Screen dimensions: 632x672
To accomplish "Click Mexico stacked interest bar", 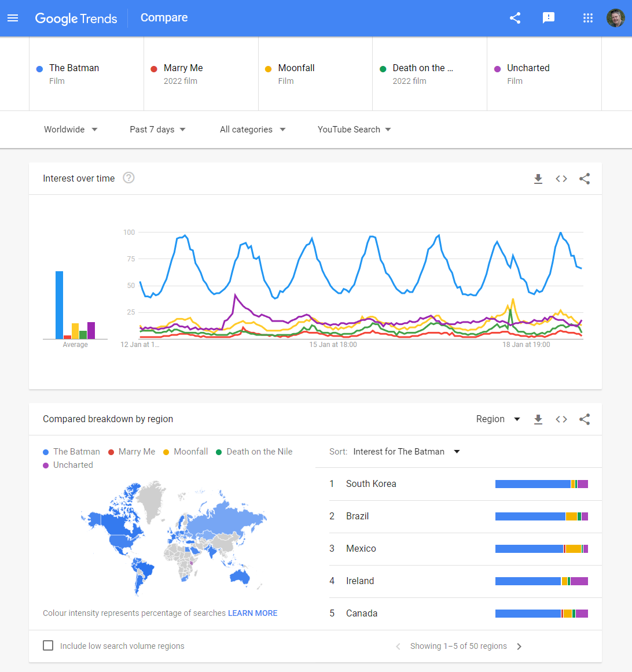I will pos(542,549).
